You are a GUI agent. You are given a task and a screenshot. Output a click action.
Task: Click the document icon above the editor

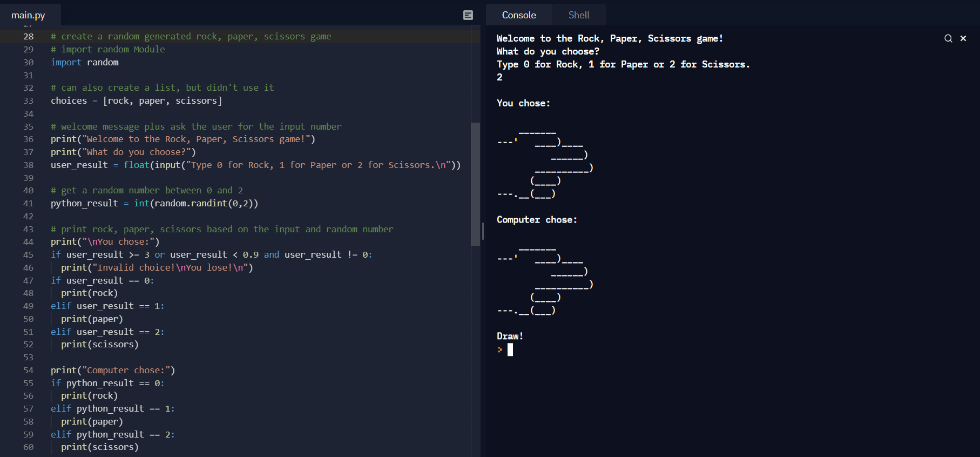click(x=468, y=15)
